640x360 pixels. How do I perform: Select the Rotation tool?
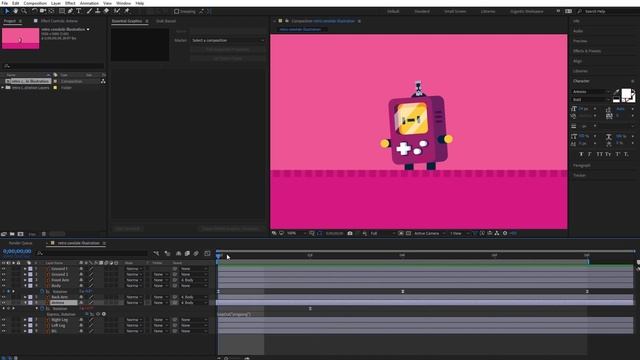point(34,11)
